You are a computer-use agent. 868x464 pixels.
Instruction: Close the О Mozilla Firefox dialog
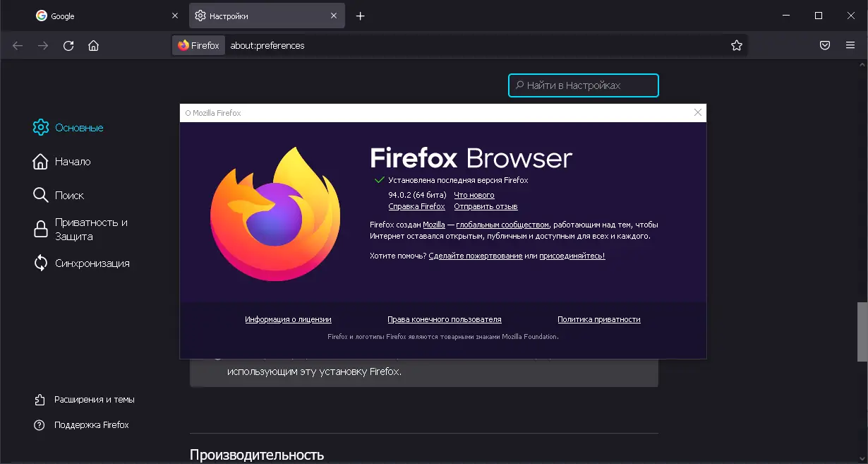tap(698, 112)
